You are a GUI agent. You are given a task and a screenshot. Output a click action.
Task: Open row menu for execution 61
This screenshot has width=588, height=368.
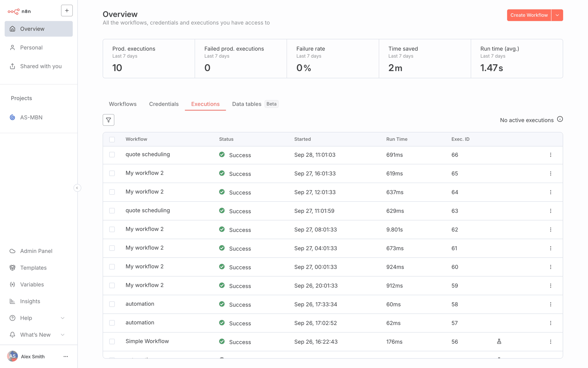[x=550, y=248]
